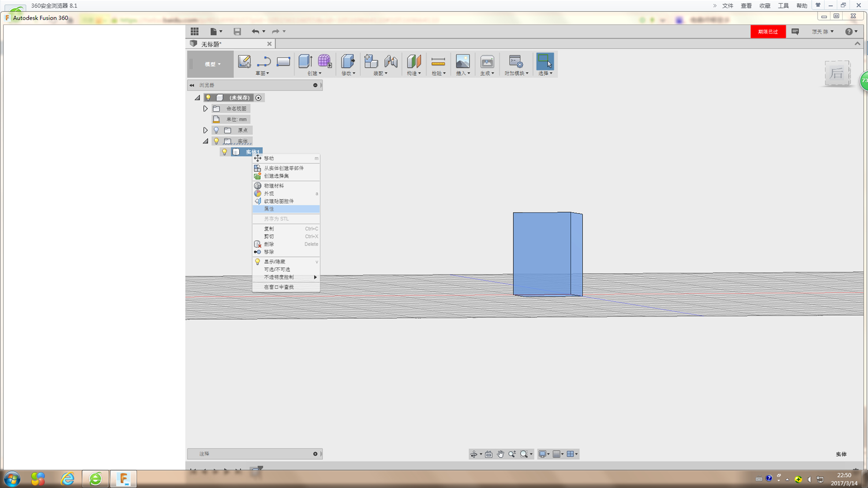Open the data panel grid icon
This screenshot has height=488, width=868.
click(194, 32)
